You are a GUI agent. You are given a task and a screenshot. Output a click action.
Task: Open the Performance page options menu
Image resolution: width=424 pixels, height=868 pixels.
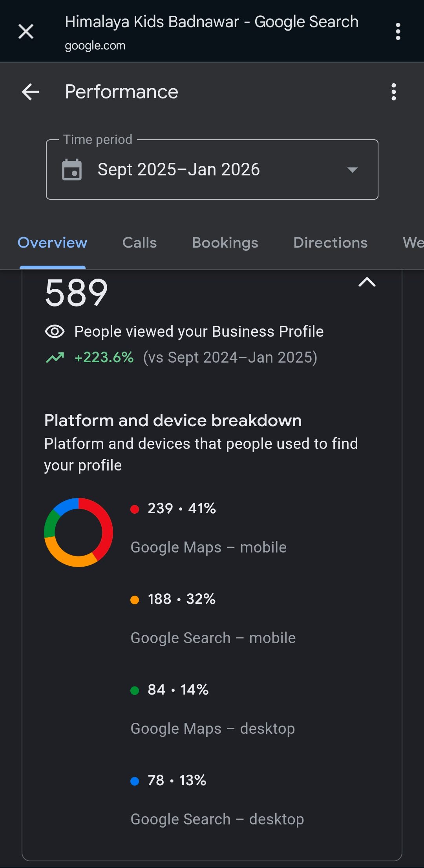393,92
